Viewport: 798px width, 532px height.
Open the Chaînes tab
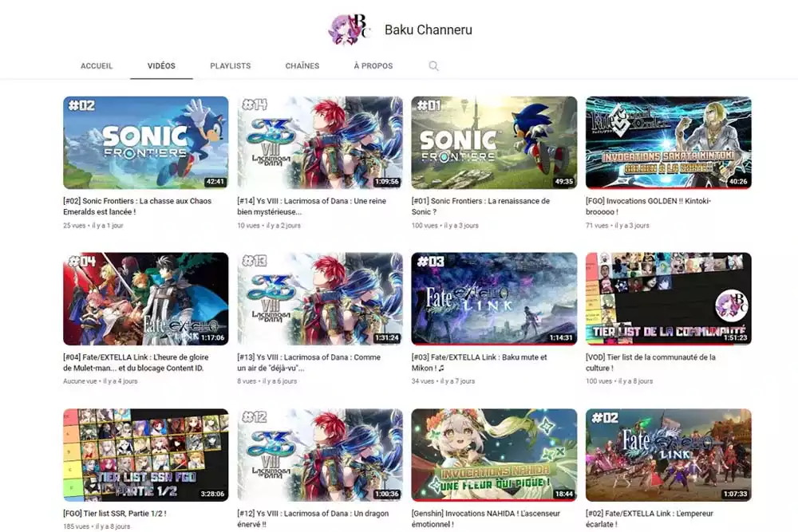[x=302, y=65]
